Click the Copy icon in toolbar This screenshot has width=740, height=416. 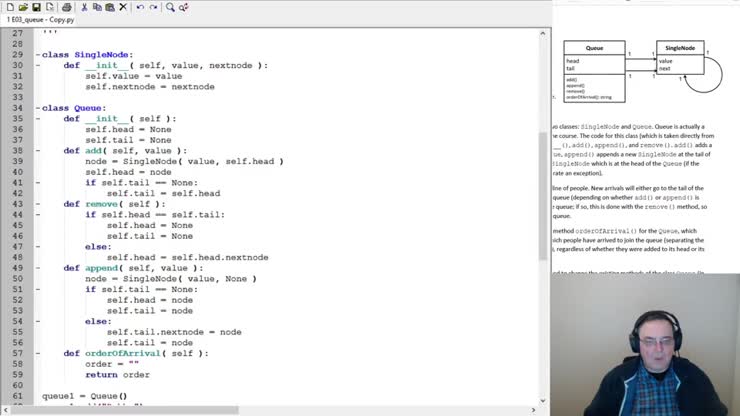pyautogui.click(x=95, y=7)
